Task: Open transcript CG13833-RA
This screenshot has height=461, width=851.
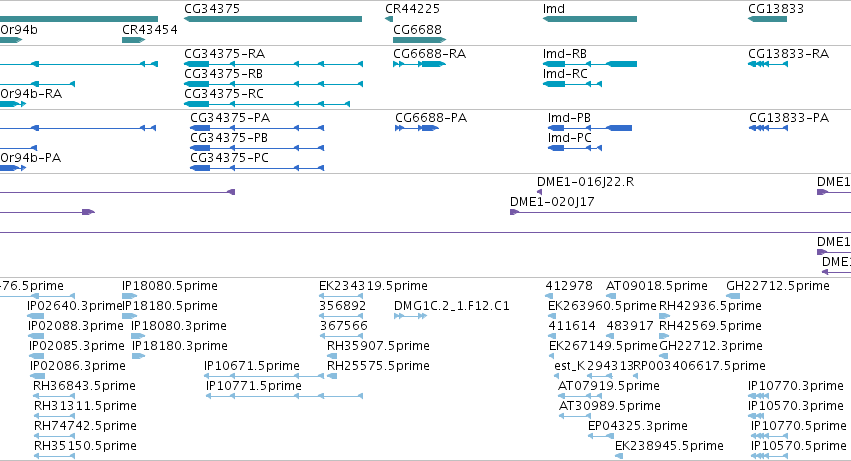Action: click(789, 54)
